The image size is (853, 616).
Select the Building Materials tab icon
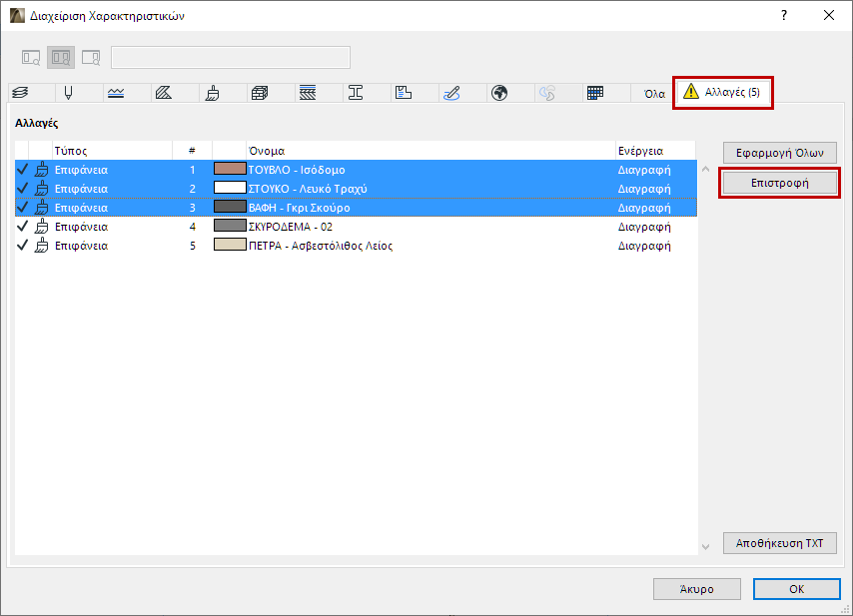[x=260, y=93]
